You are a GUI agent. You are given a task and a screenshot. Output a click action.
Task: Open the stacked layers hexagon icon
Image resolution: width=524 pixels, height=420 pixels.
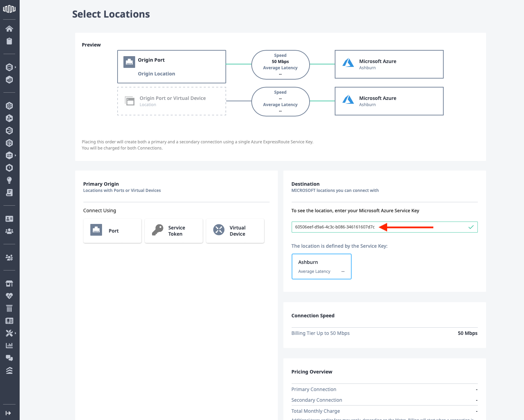pyautogui.click(x=9, y=67)
